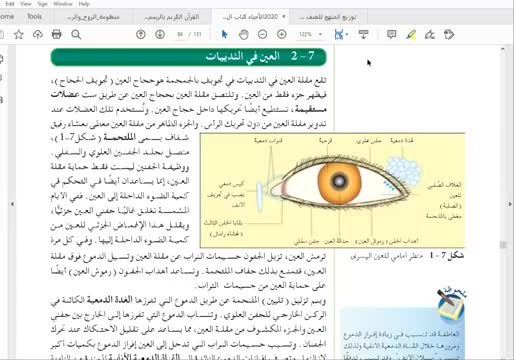
Task: Zoom in with the plus icon
Action: click(282, 34)
